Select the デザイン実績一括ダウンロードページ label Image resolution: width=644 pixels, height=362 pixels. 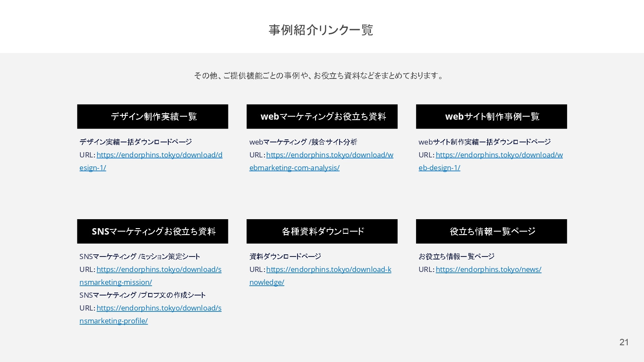(x=135, y=142)
